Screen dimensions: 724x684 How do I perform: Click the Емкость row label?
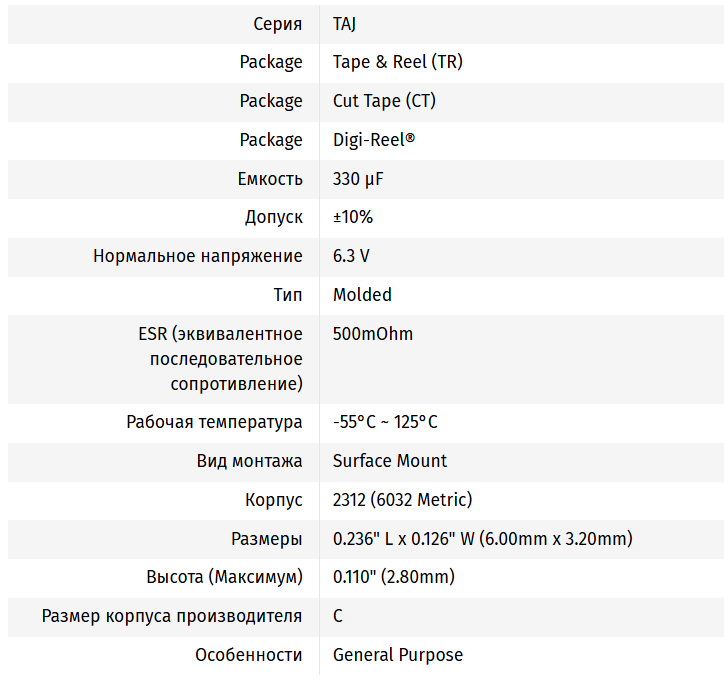(270, 179)
